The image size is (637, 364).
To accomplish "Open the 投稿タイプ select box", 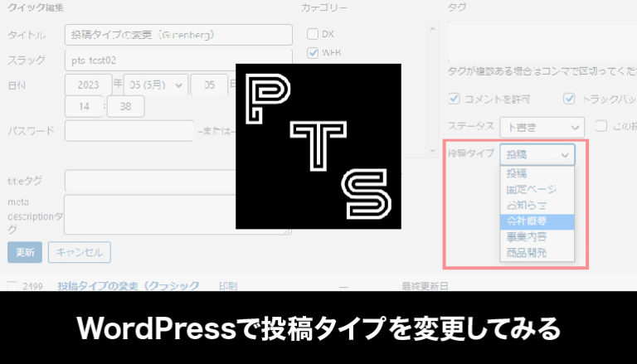I will tap(537, 154).
